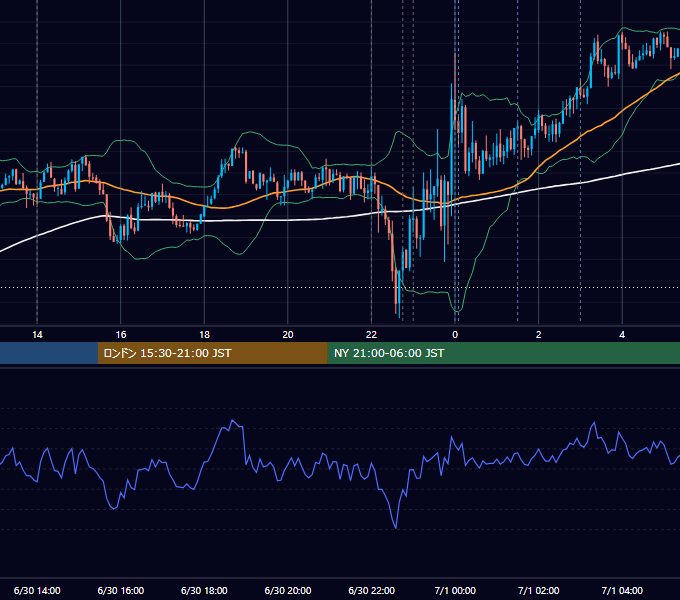The image size is (680, 600).
Task: Click the 20 hour axis label
Action: (x=288, y=335)
